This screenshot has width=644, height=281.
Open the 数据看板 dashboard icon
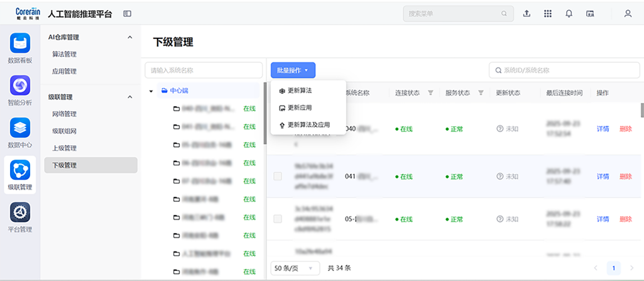point(20,44)
